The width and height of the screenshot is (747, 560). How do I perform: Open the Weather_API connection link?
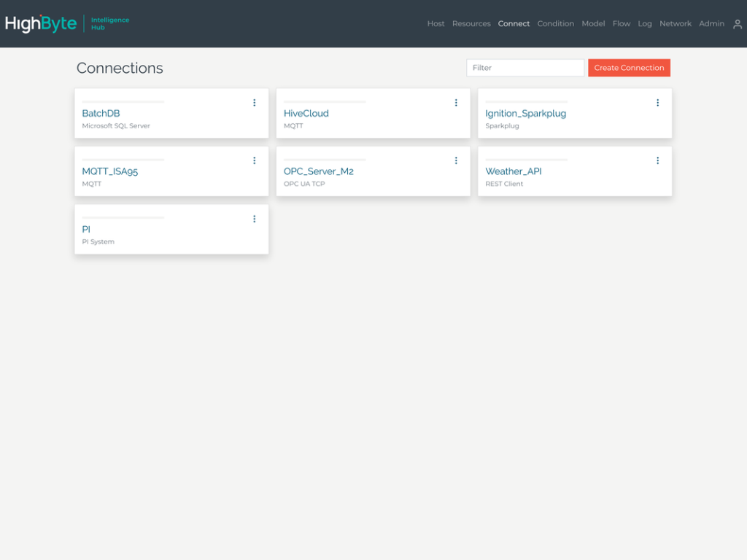coord(513,171)
